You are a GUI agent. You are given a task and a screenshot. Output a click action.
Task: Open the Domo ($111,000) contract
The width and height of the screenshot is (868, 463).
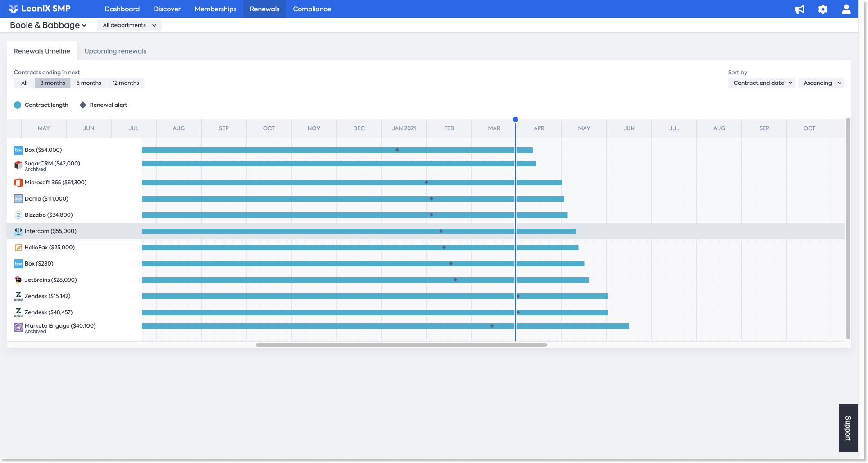point(46,199)
